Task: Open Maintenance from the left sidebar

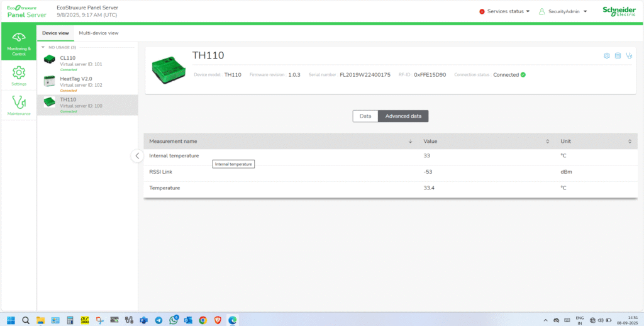Action: pyautogui.click(x=19, y=105)
